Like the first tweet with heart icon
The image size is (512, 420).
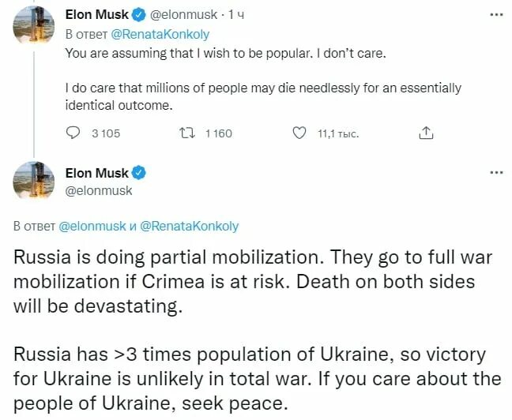299,133
